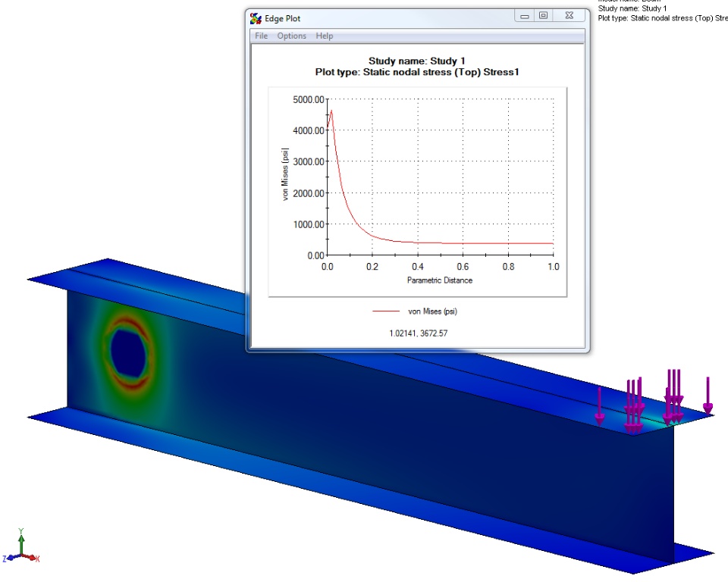Click the peak of the red stress curve
The width and height of the screenshot is (728, 582).
click(x=331, y=111)
